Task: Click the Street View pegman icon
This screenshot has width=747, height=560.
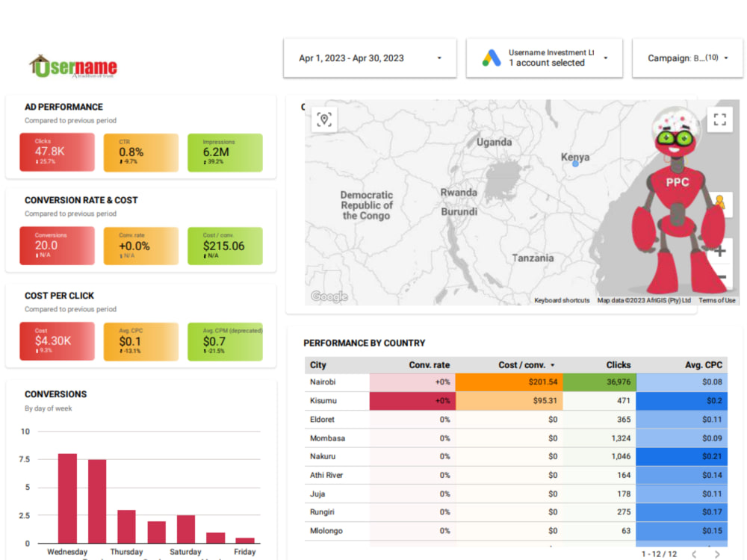Action: point(720,203)
